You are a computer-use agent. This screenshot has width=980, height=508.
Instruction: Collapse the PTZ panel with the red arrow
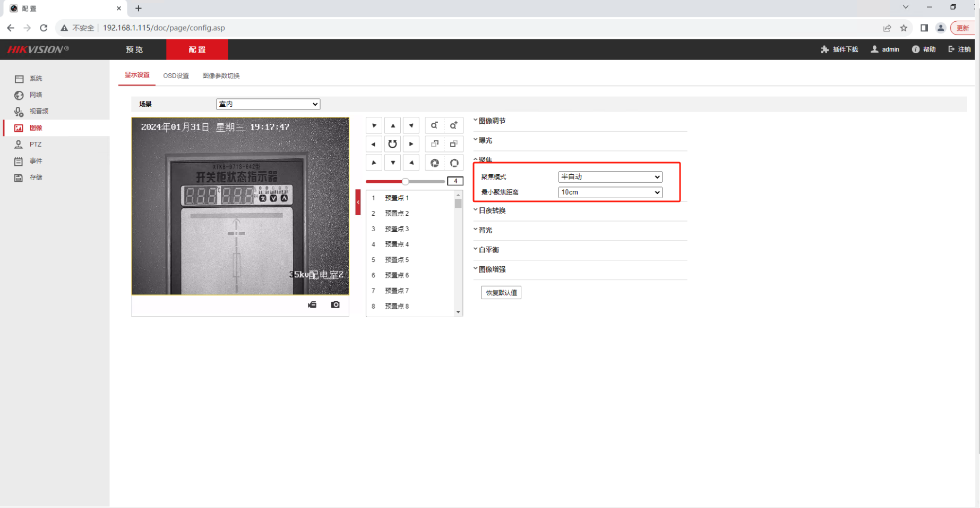(358, 202)
